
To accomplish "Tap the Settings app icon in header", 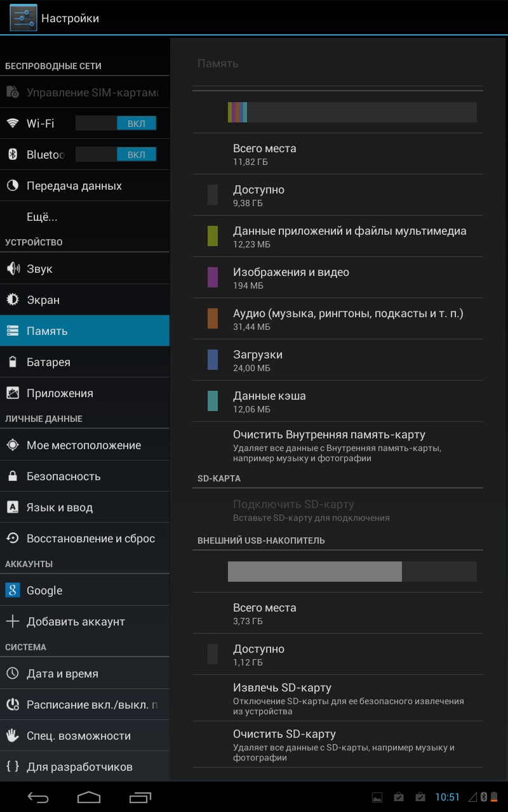I will pos(23,18).
